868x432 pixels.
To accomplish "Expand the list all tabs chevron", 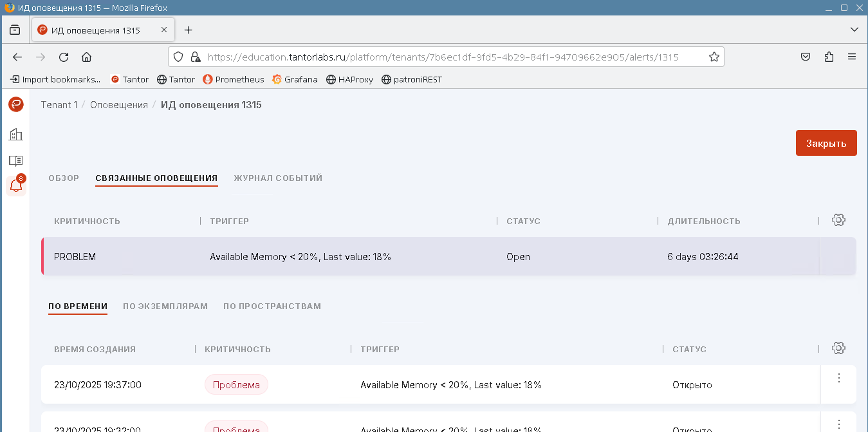I will 854,30.
